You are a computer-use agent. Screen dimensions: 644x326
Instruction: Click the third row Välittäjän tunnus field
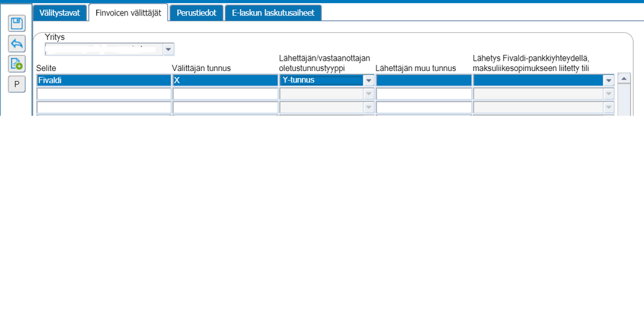pos(225,108)
